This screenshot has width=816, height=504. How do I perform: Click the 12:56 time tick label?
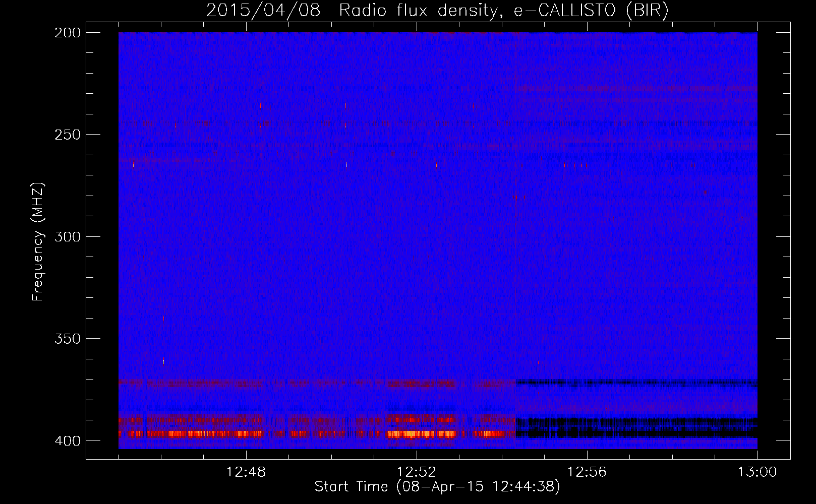tap(587, 472)
